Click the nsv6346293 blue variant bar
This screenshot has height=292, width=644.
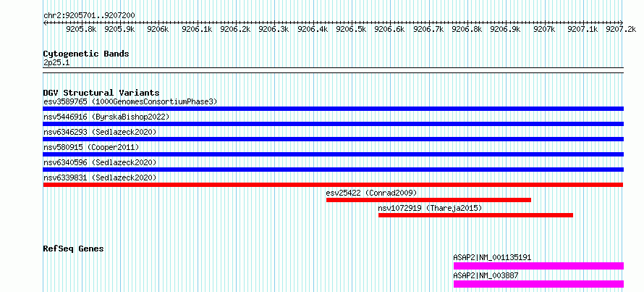[334, 139]
